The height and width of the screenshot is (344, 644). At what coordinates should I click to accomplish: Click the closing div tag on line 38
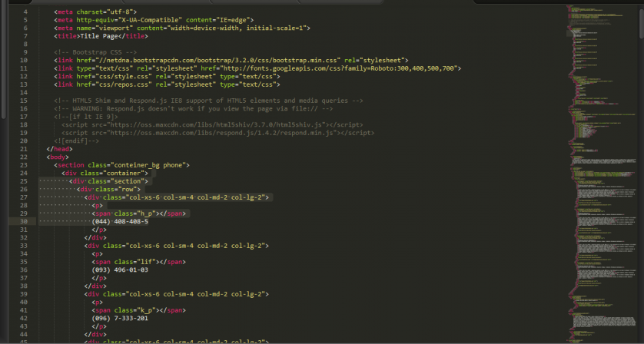pos(95,286)
